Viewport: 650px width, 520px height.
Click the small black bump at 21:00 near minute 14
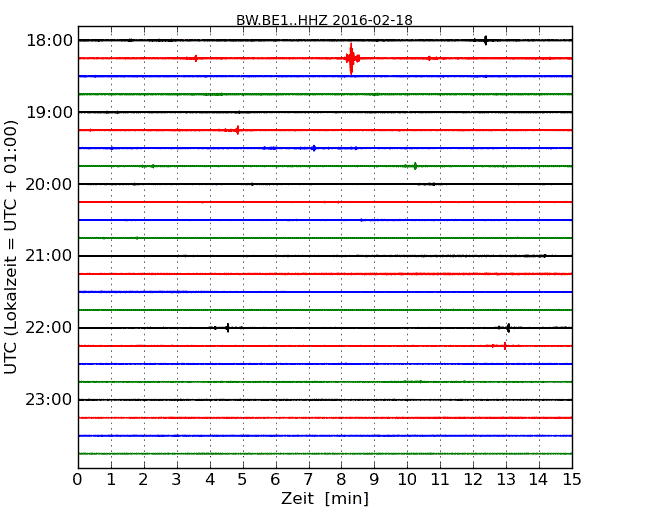544,256
